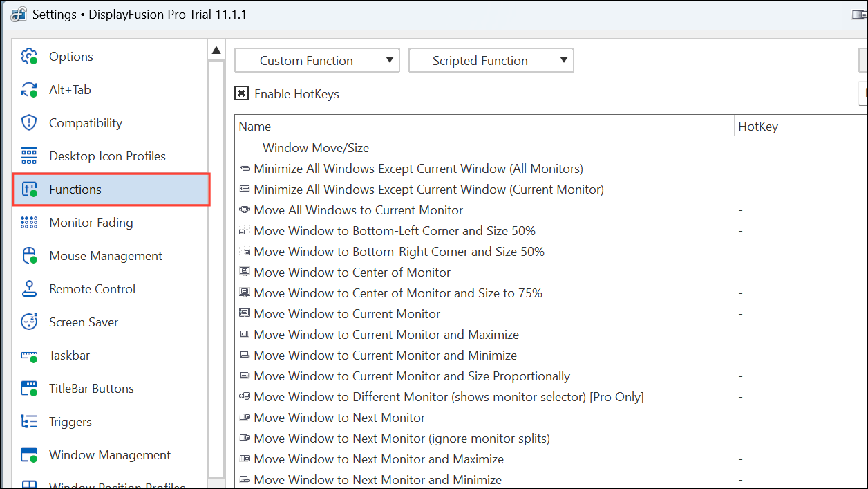Select Move Window to Next Monitor (ignore monitor splits)

click(402, 439)
